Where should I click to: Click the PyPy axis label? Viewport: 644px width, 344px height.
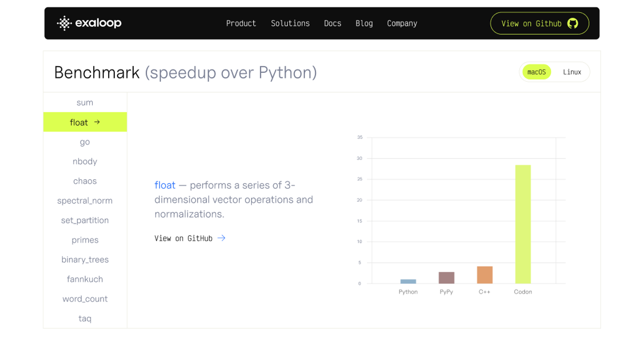point(446,292)
